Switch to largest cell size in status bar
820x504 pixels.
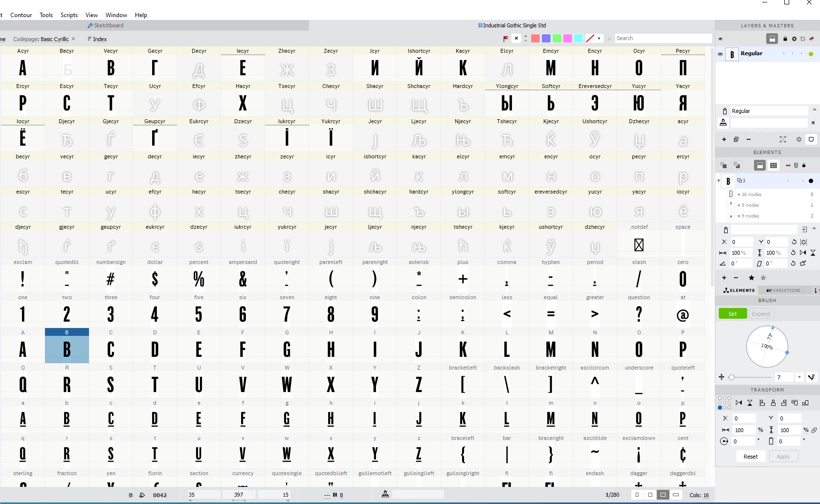tap(676, 495)
